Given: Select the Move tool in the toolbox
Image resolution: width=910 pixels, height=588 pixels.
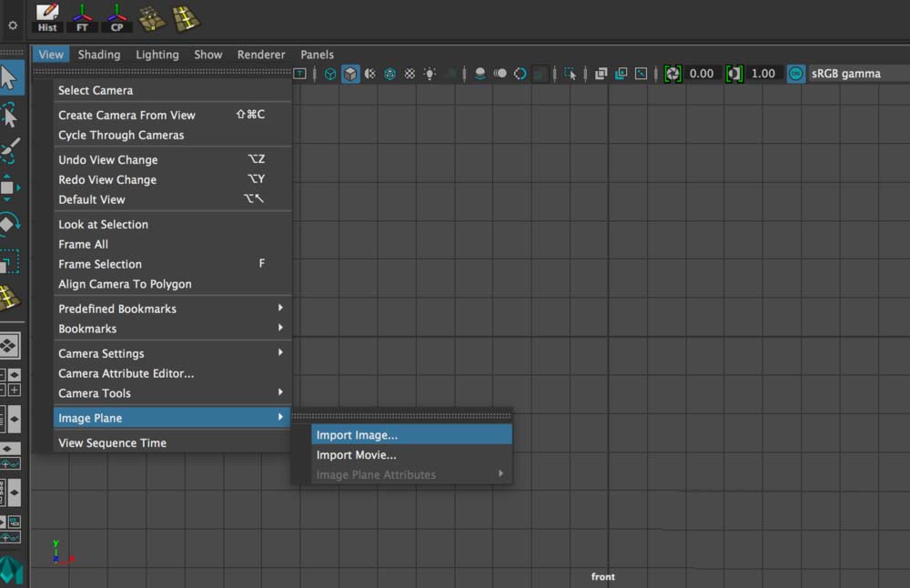Looking at the screenshot, I should (11, 187).
